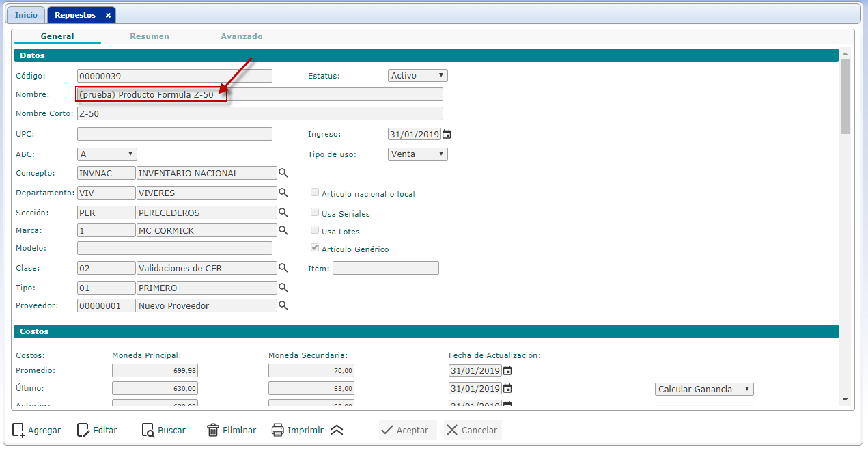The width and height of the screenshot is (868, 451).
Task: Enable the Usa Lotes checkbox
Action: tap(315, 230)
